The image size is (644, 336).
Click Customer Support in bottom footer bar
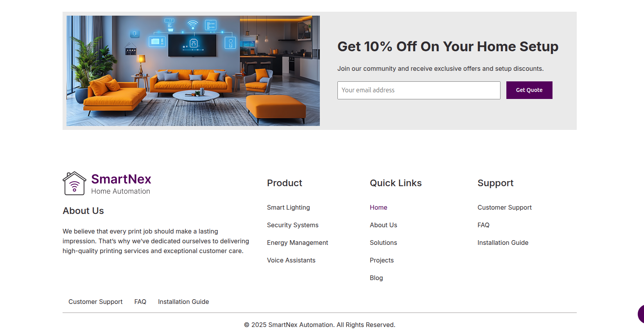pos(95,302)
